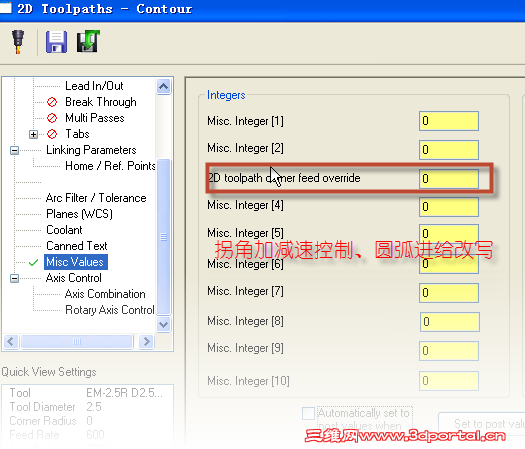
Task: Open the Coolant page
Action: tap(64, 230)
